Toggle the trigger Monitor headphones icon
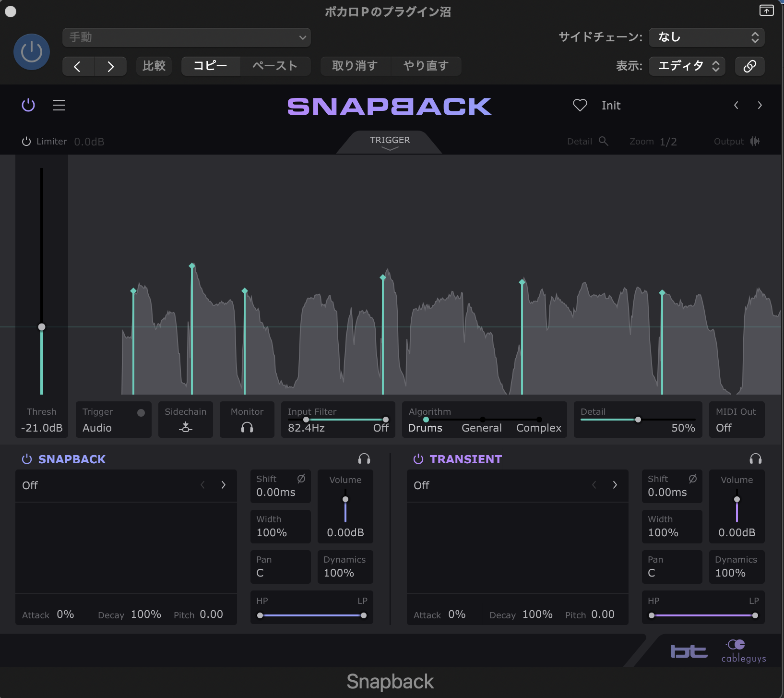The width and height of the screenshot is (784, 698). (x=247, y=427)
